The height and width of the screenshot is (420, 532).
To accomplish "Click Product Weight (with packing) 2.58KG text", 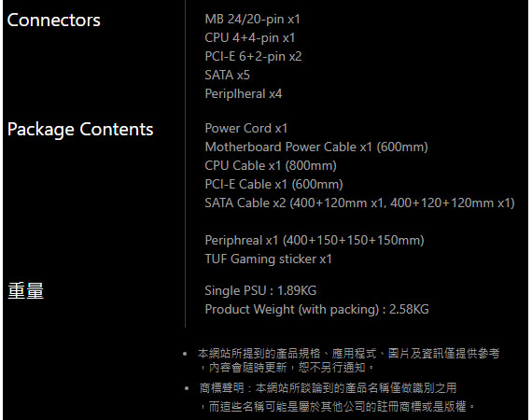I will click(x=316, y=310).
